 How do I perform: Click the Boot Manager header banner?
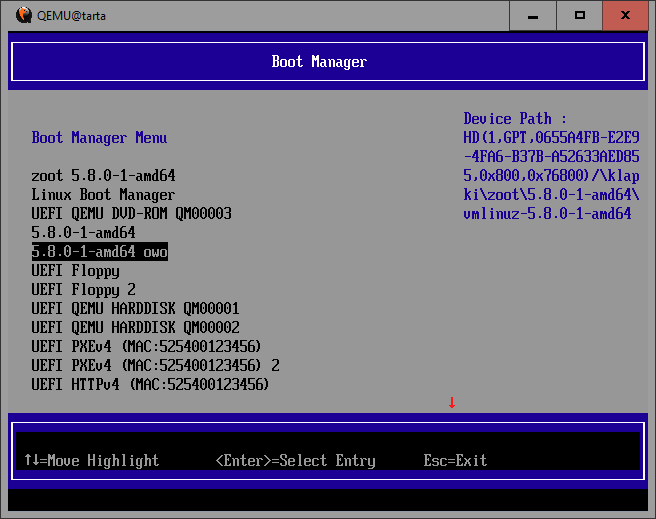[x=320, y=62]
